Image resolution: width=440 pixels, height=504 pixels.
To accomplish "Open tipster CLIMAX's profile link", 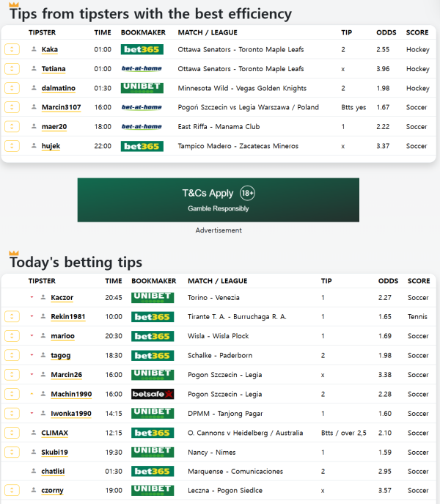I will coord(55,433).
